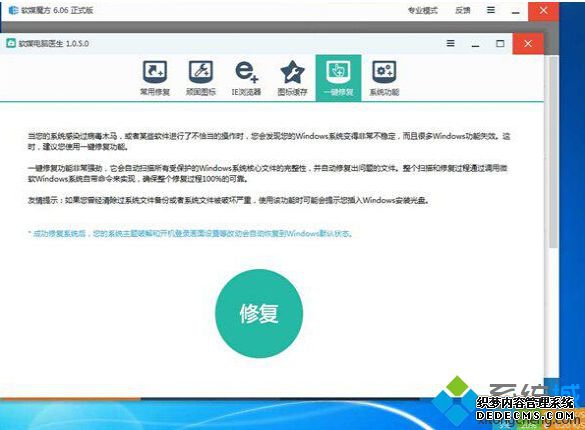Click 专业模式 in 软媒魔方 window
The height and width of the screenshot is (430, 585).
[x=422, y=10]
